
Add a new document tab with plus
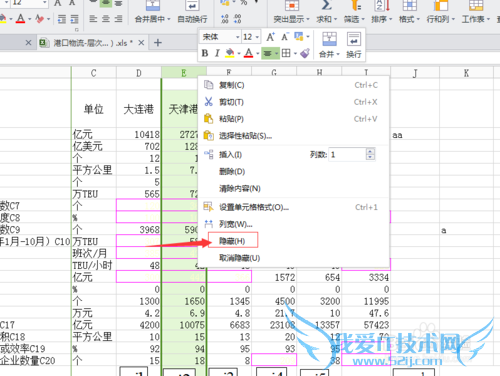point(158,43)
